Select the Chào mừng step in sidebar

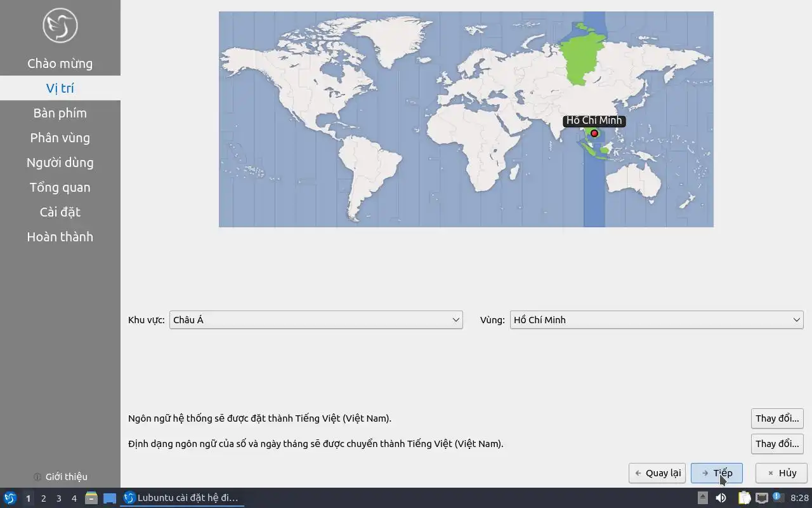60,63
